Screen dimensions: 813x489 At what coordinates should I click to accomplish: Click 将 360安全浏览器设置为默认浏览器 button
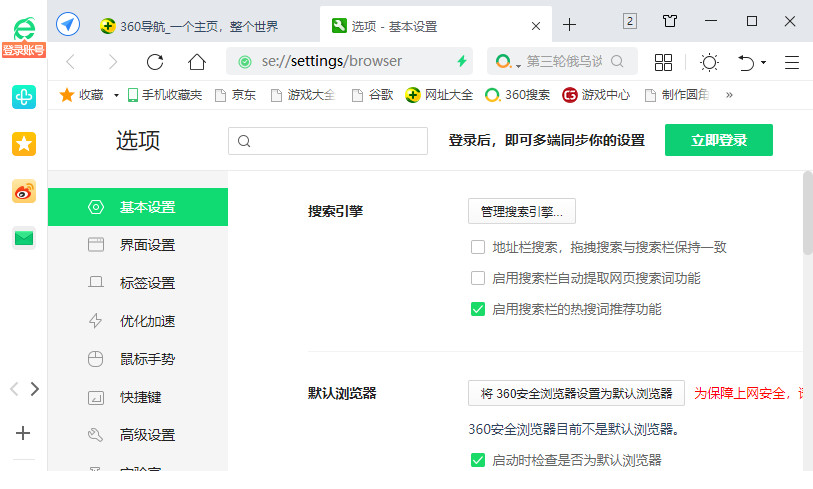(576, 393)
